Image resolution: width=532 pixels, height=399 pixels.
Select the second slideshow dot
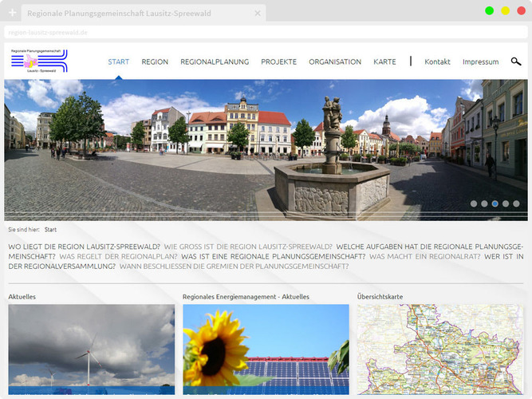coord(484,203)
